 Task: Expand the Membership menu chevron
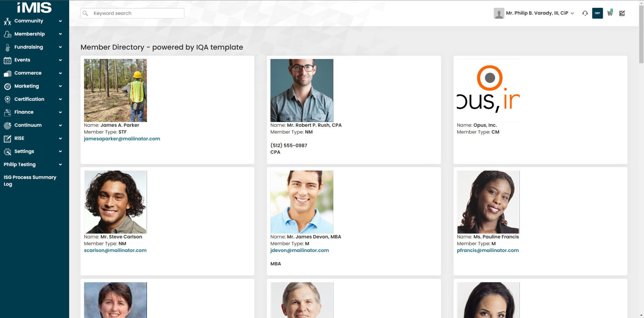(x=60, y=34)
